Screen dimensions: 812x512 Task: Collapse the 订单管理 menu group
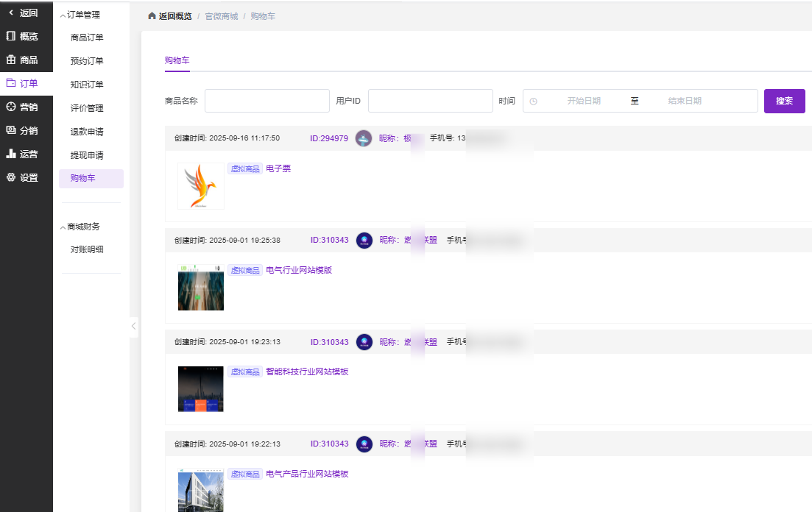[x=80, y=15]
